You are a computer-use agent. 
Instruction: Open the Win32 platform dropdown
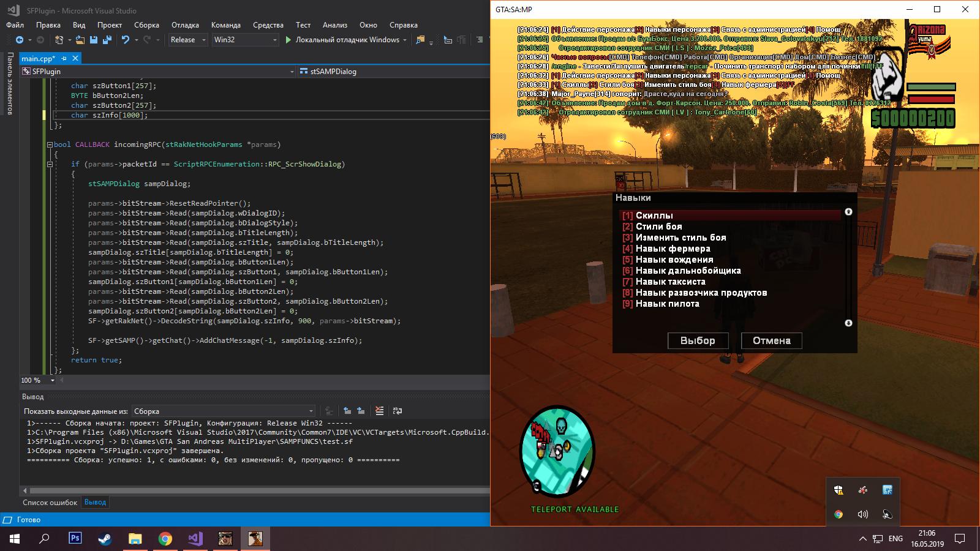click(245, 40)
